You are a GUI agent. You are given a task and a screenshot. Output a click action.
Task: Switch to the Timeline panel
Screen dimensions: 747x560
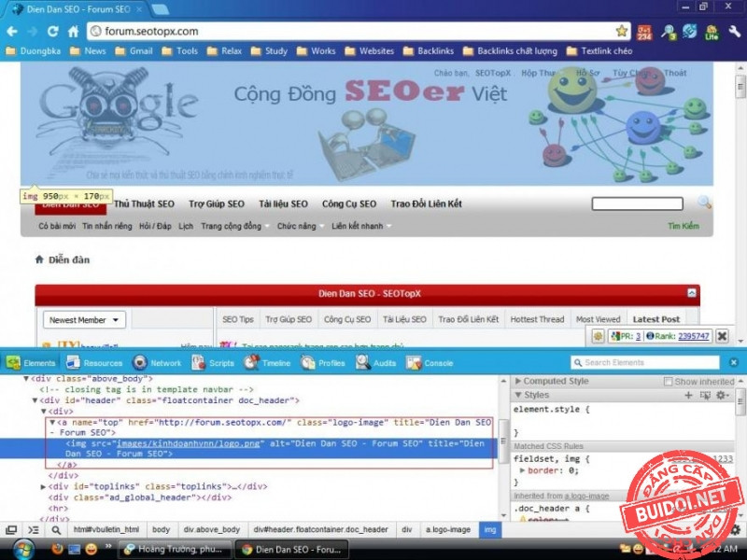(x=267, y=363)
